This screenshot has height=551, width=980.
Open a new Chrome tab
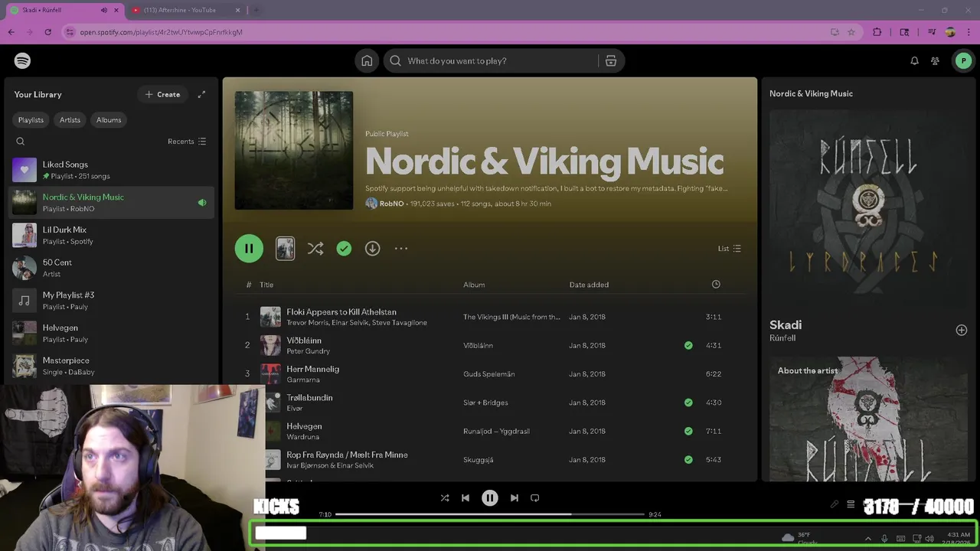pyautogui.click(x=256, y=10)
